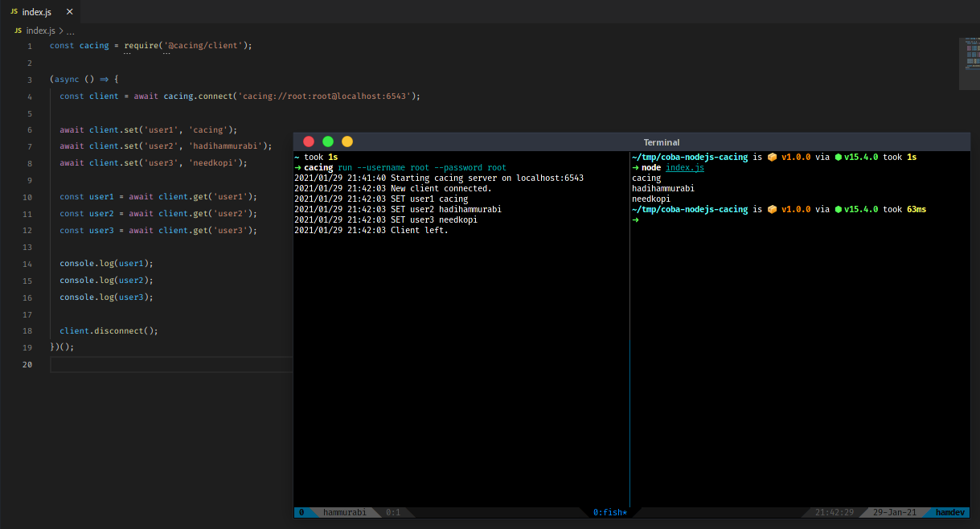Viewport: 980px width, 529px height.
Task: Click client.get('user2') on line 11
Action: coord(207,214)
